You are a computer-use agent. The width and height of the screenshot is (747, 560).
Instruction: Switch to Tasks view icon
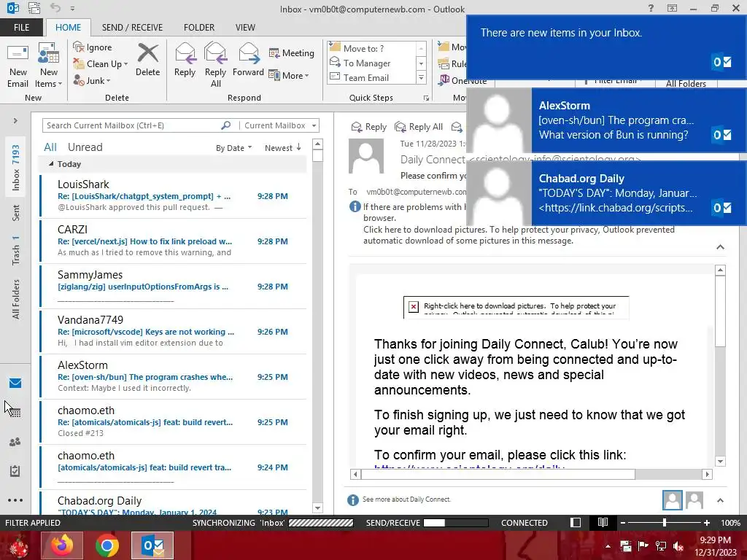(15, 471)
